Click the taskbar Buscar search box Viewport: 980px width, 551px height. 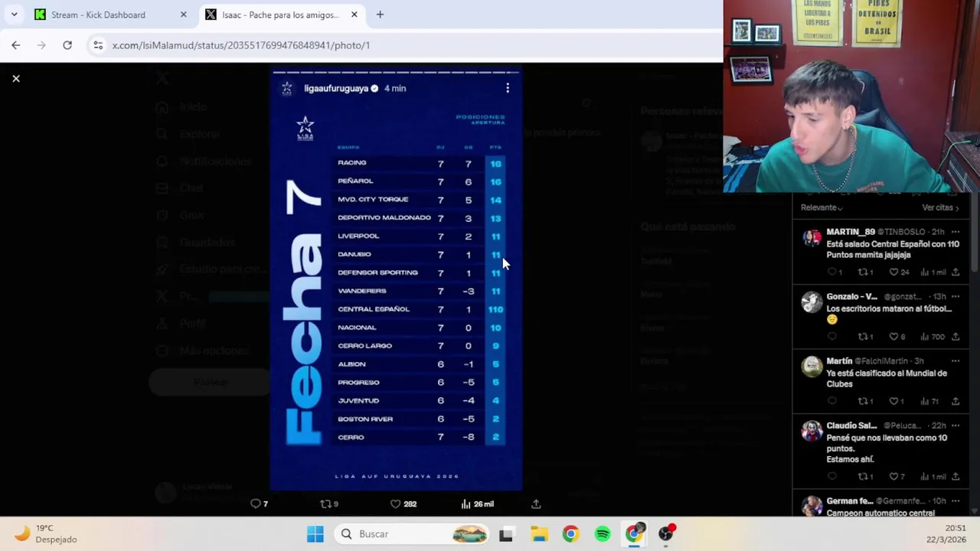(x=412, y=534)
